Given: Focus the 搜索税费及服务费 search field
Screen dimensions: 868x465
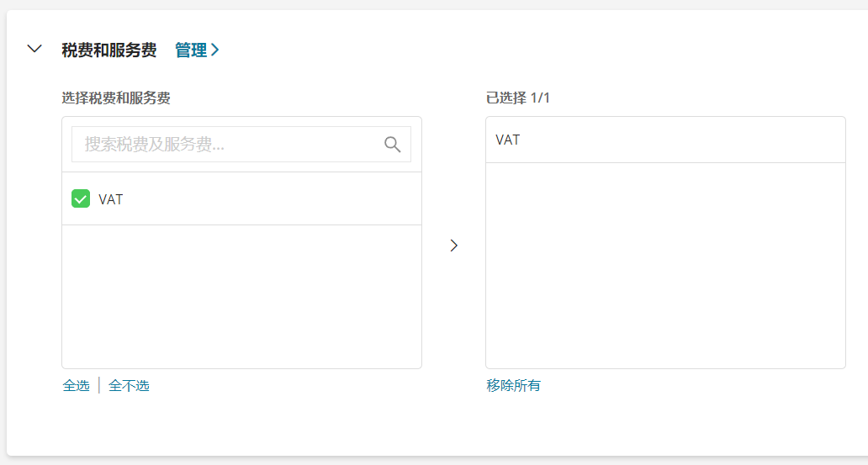Looking at the screenshot, I should (x=241, y=145).
